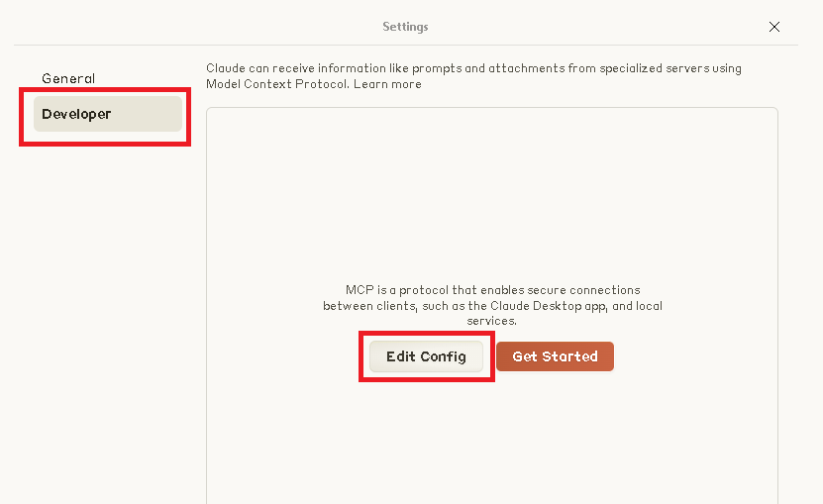Dismiss the Settings dialog using the close icon
Screen dimensions: 823x504
click(774, 27)
